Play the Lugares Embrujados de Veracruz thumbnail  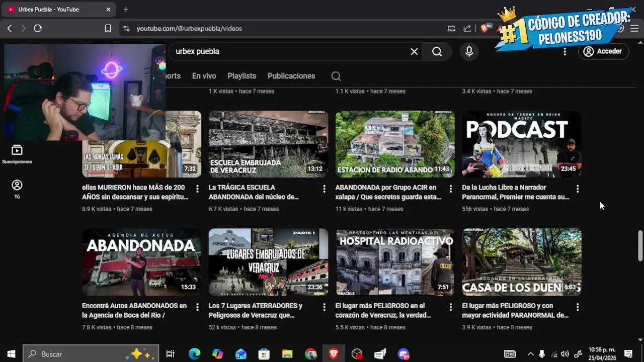point(268,262)
